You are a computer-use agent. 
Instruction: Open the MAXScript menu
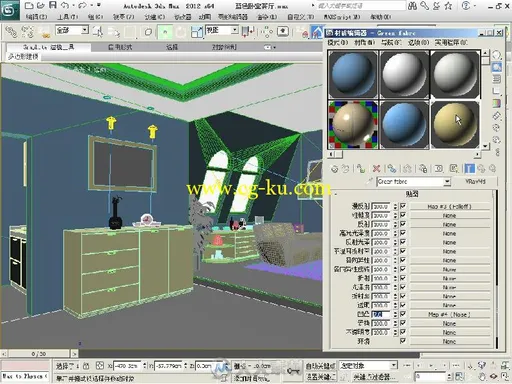(342, 17)
